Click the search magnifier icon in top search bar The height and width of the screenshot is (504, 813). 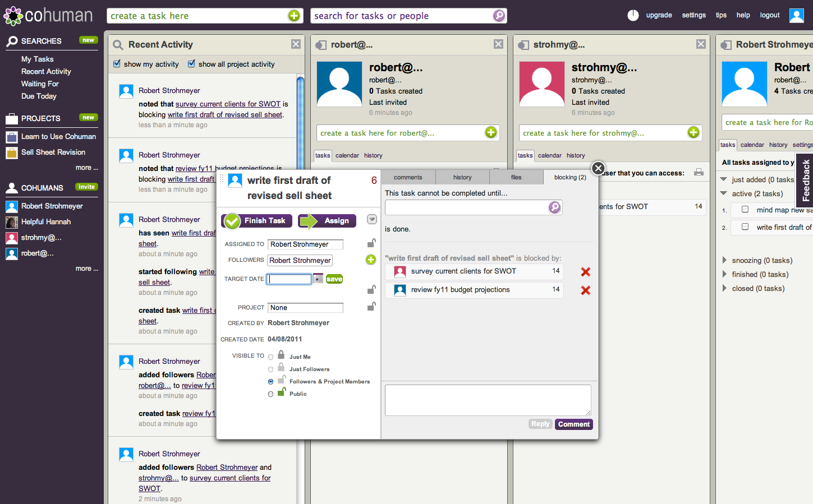pyautogui.click(x=499, y=16)
